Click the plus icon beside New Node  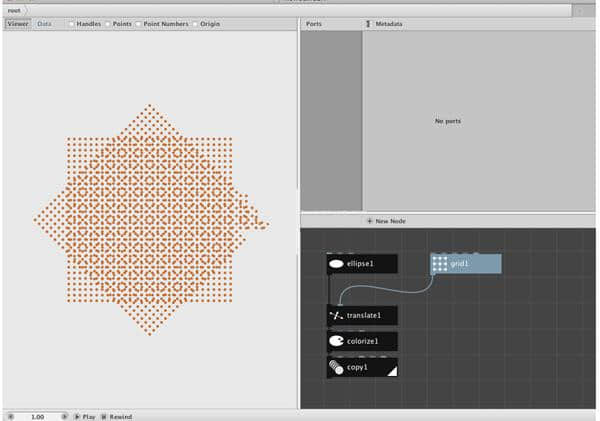[369, 220]
